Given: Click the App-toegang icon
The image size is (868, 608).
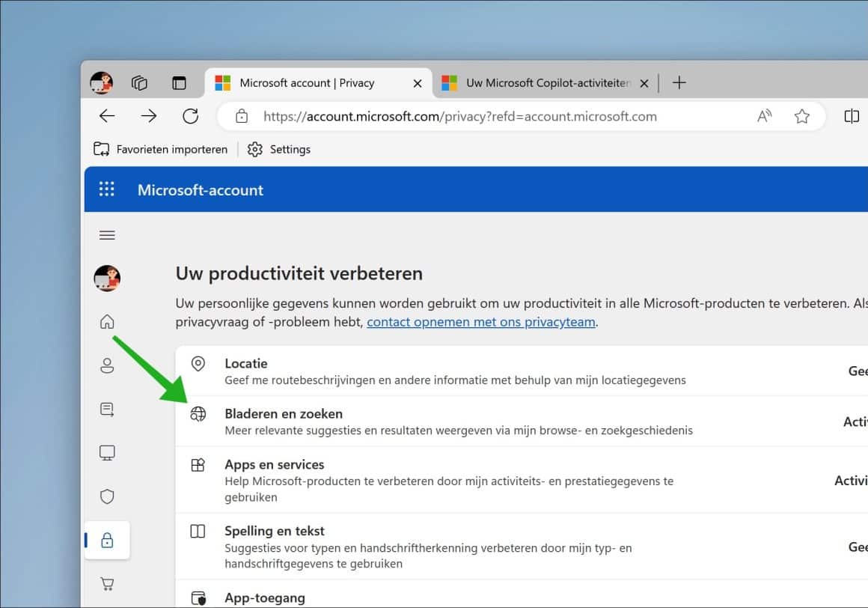Looking at the screenshot, I should tap(198, 598).
